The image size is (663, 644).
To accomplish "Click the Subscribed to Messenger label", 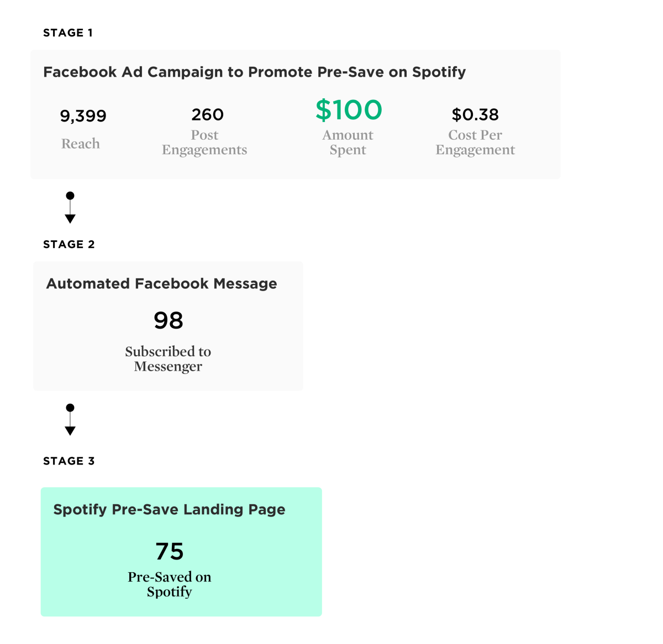I will pos(168,359).
